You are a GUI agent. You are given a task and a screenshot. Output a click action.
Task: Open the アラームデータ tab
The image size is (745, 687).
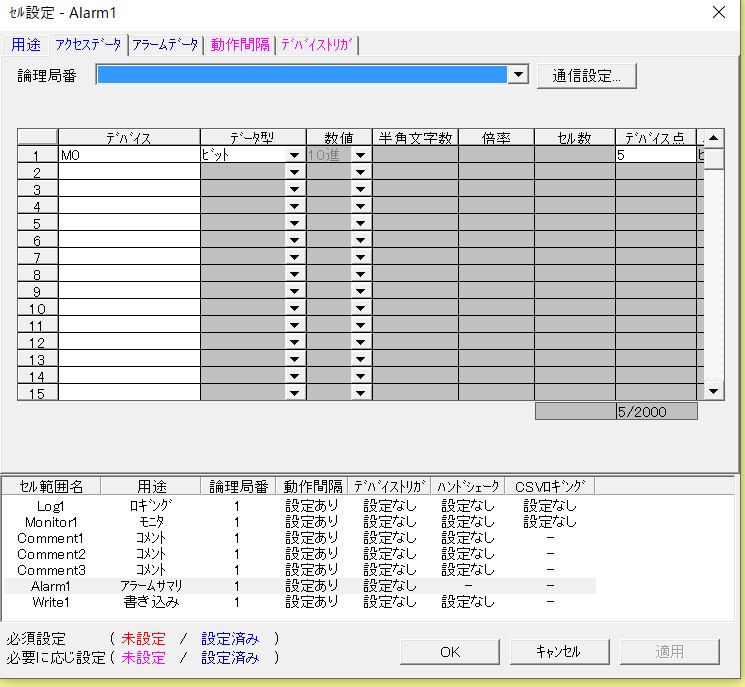pos(166,45)
